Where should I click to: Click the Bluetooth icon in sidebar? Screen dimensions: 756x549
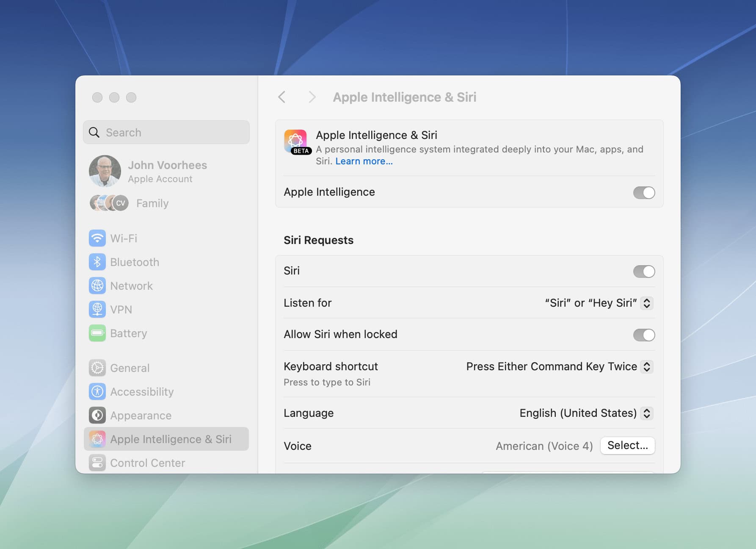(97, 262)
